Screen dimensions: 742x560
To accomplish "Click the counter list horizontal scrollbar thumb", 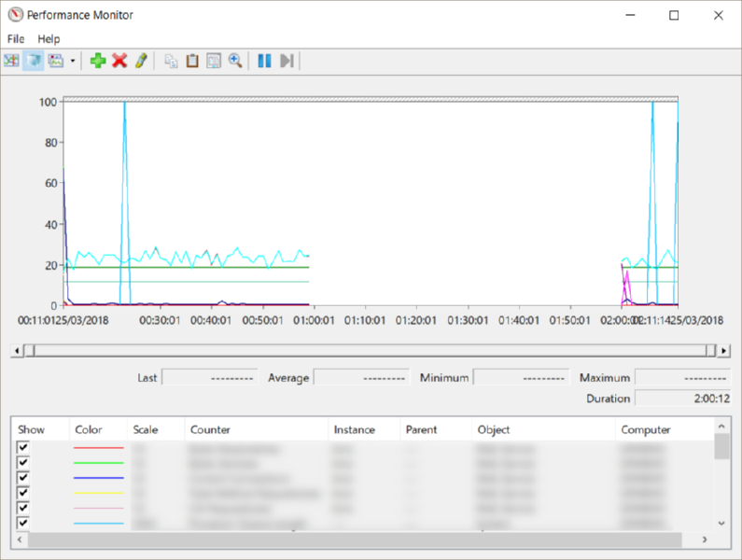I will coord(355,539).
